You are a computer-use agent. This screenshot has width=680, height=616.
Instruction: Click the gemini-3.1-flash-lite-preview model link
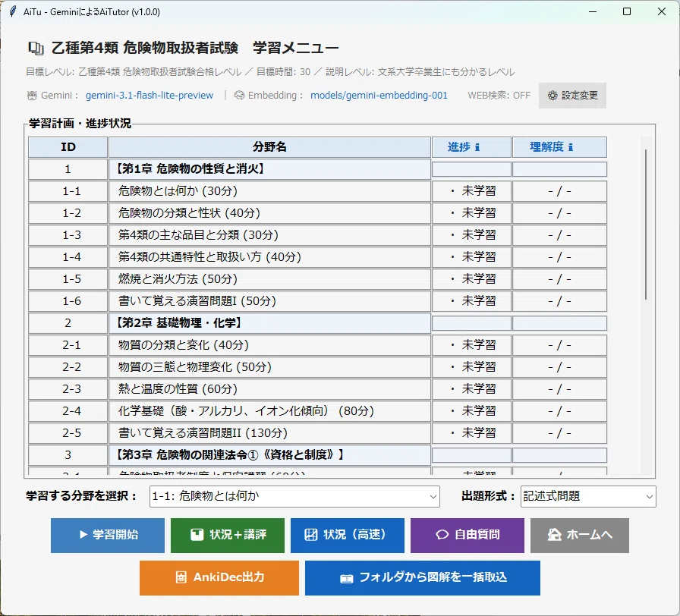coord(150,96)
